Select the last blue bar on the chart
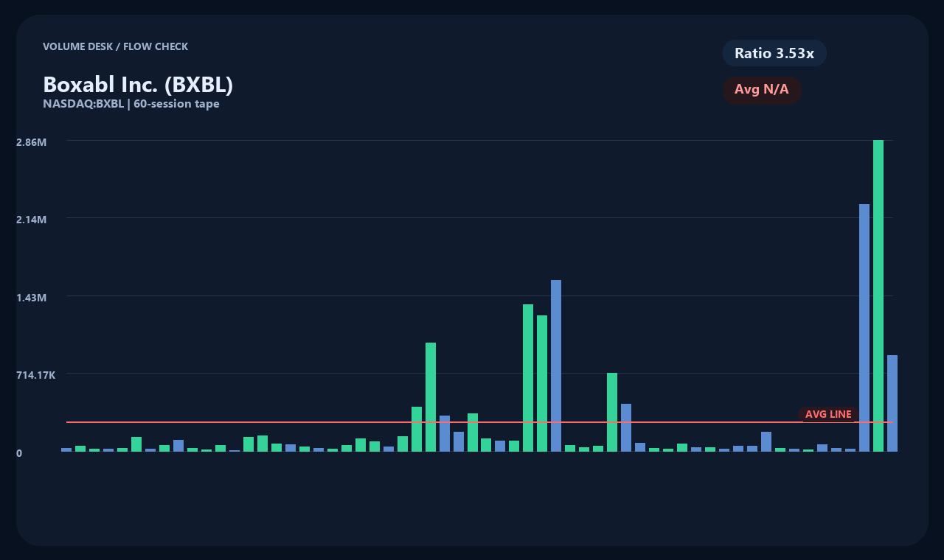The image size is (944, 560). pyautogui.click(x=892, y=403)
